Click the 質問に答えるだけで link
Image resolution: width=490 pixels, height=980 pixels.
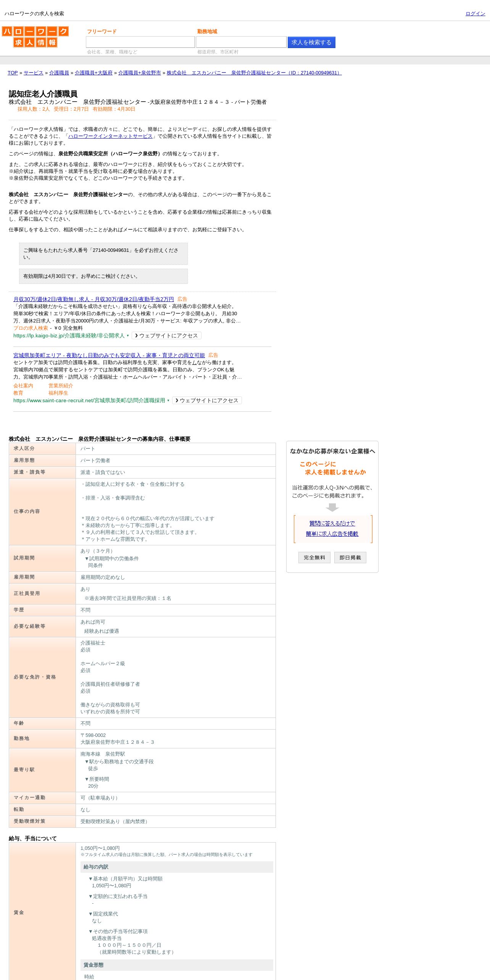coord(332,524)
